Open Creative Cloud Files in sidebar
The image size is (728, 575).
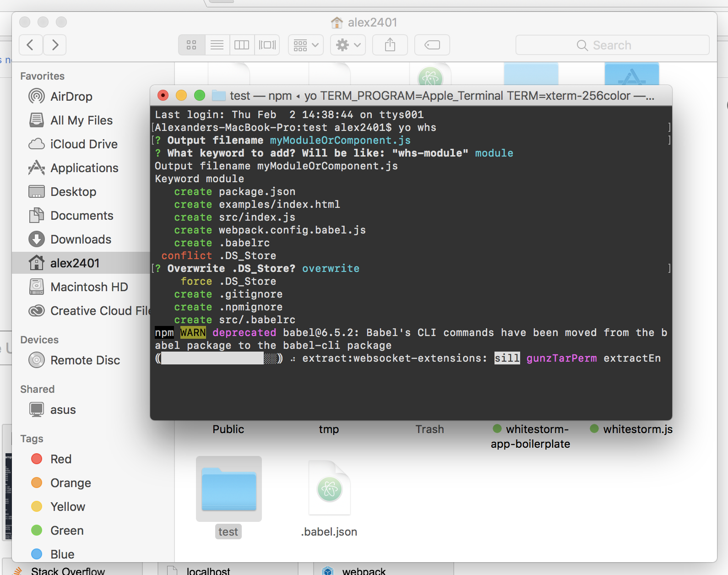81,311
